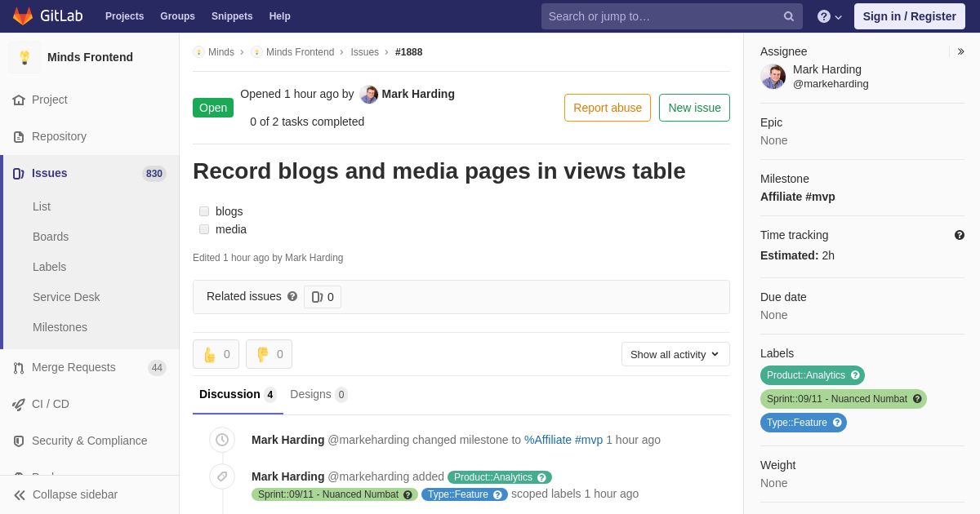The image size is (980, 514).
Task: Click the Report abuse button
Action: [608, 108]
